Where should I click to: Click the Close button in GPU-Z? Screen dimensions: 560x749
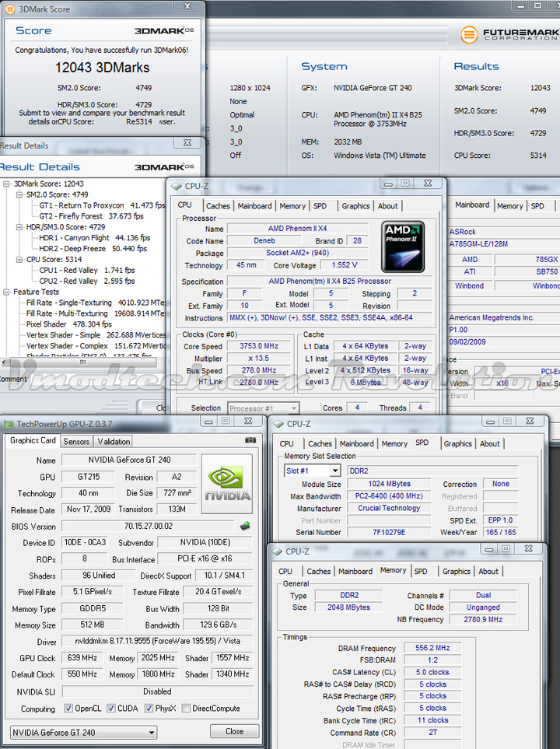235,731
